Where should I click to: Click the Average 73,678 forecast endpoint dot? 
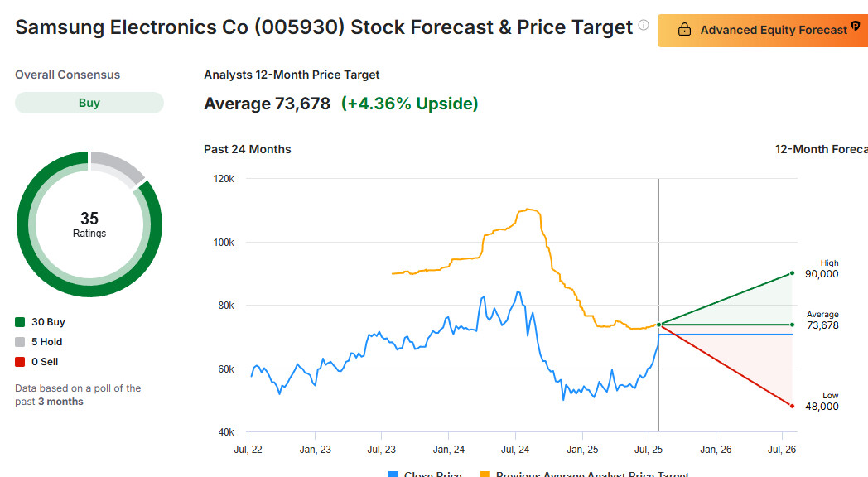tap(793, 325)
